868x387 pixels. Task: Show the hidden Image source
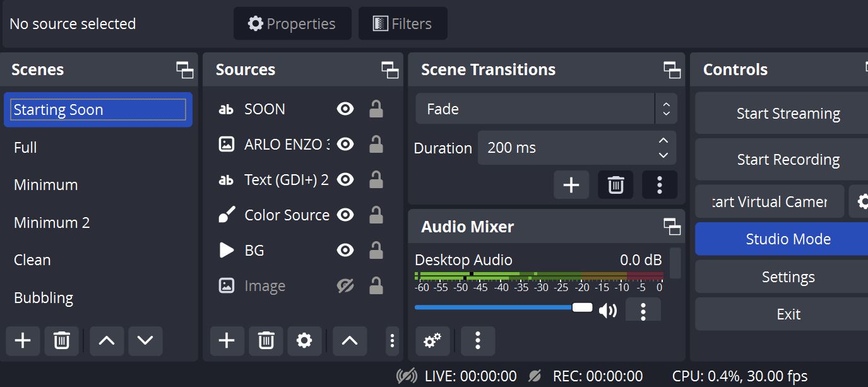tap(345, 285)
